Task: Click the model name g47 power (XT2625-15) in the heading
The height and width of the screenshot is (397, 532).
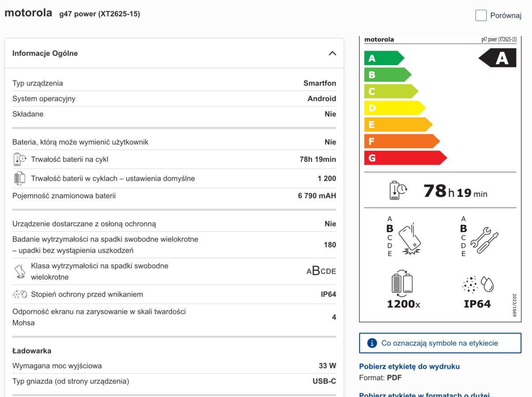Action: click(100, 14)
